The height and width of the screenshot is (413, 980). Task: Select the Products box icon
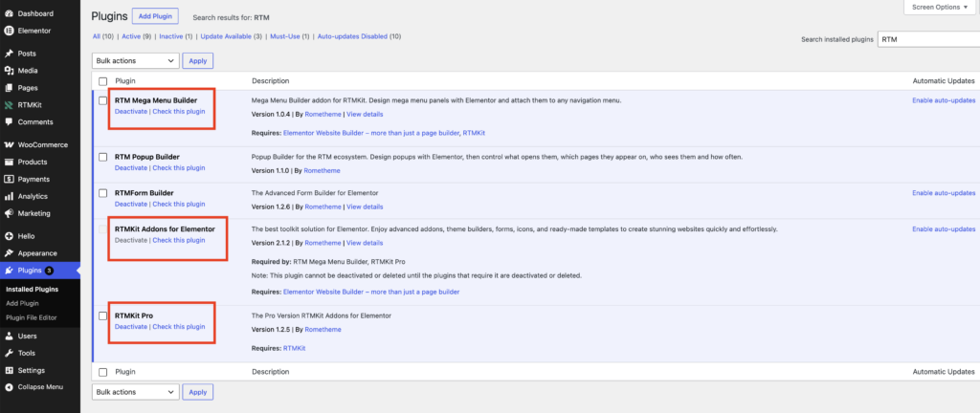[9, 162]
